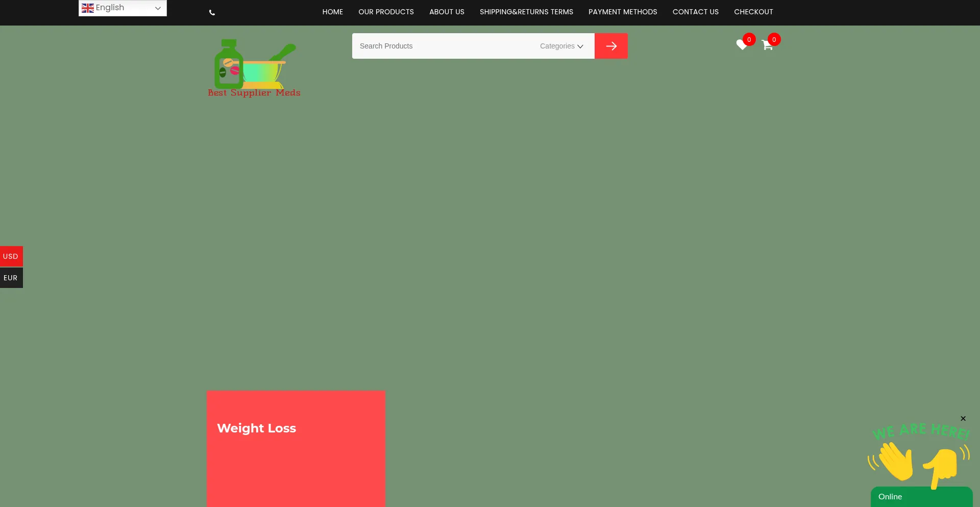Visit the Contact Us page

pos(695,12)
